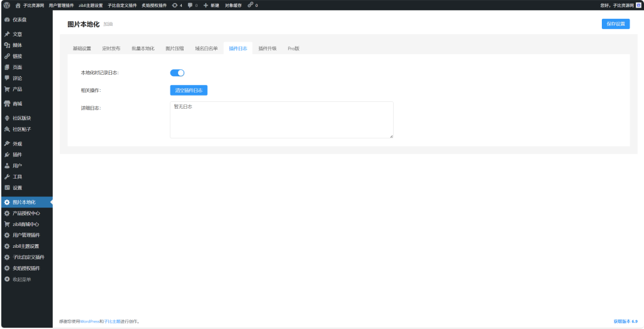Screen dimensions: 644x329
Task: Open 媒体 media library in sidebar
Action: 17,45
